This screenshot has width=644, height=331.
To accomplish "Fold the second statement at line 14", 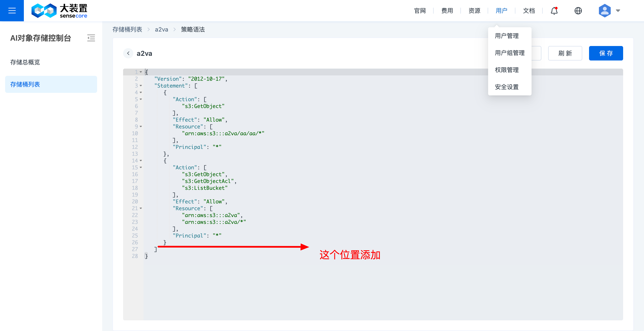I will coord(141,161).
